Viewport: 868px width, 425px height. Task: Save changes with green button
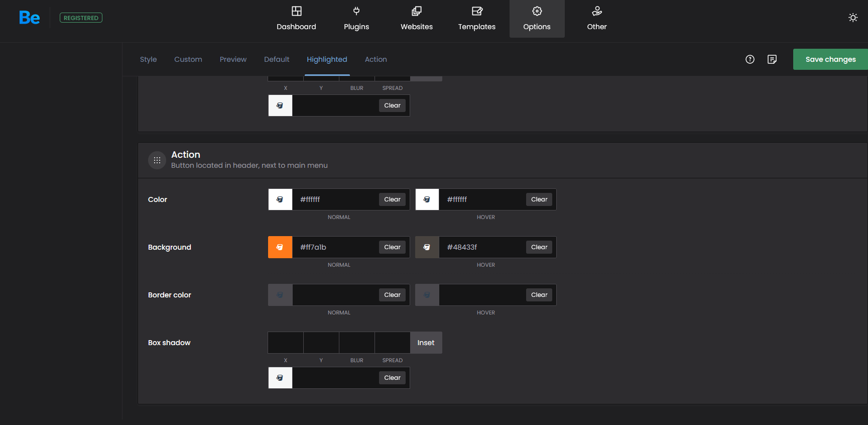(830, 59)
